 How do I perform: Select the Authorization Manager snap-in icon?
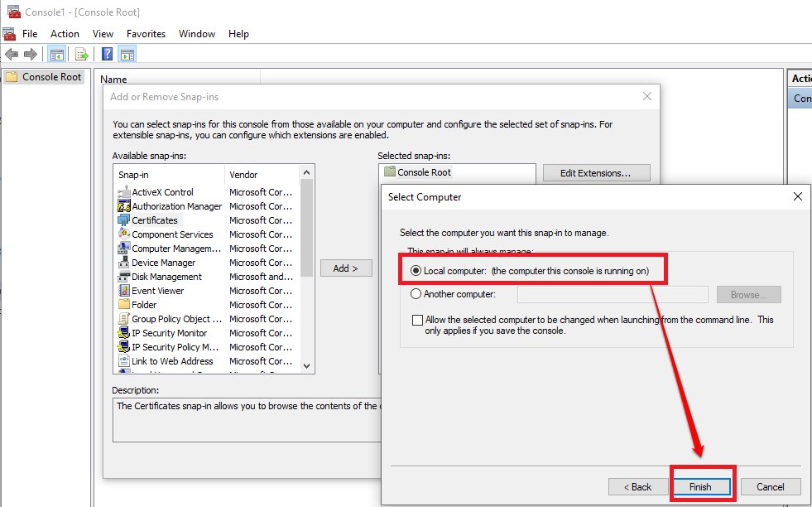124,206
